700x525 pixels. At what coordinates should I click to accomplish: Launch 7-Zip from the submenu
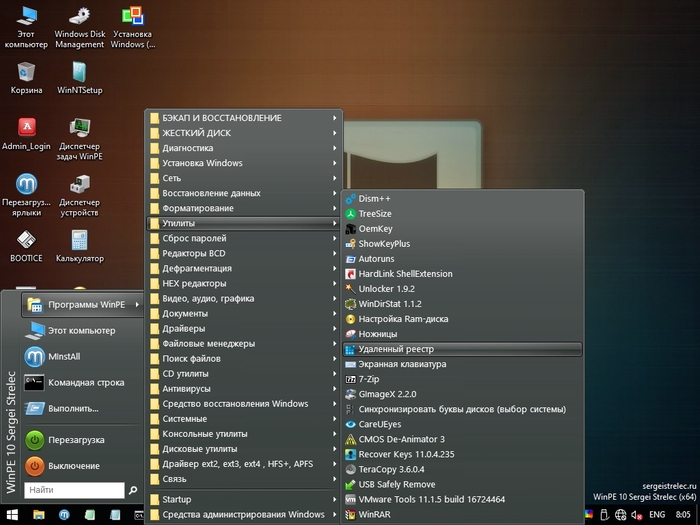(x=462, y=379)
